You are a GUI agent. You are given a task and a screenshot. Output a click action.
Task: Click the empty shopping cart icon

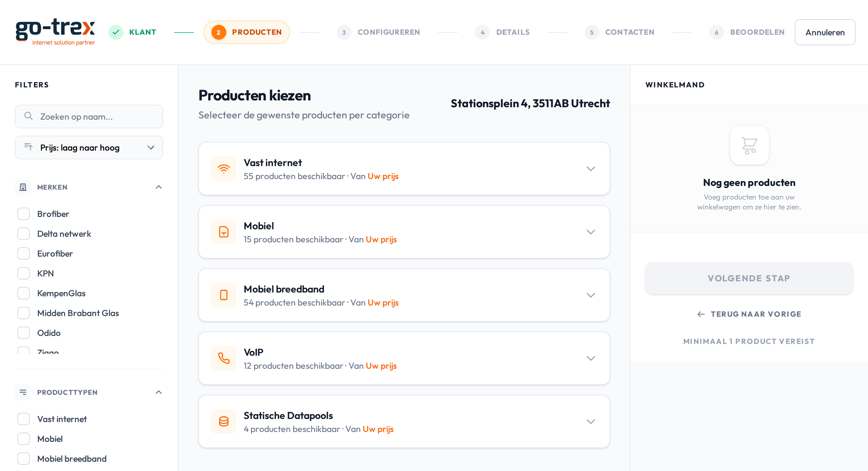coord(749,145)
